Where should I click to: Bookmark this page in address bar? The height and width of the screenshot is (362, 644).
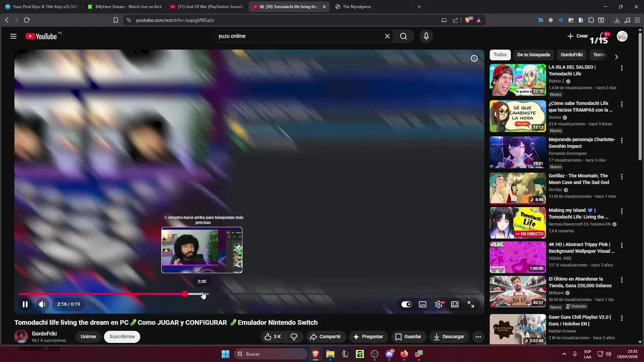116,20
